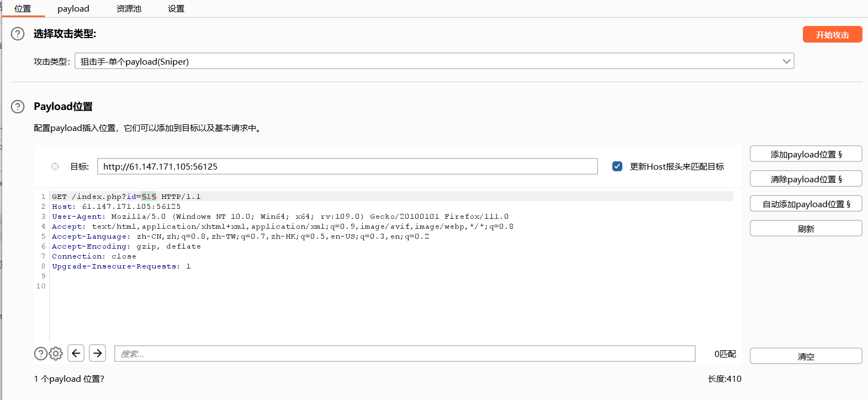
Task: Toggle 更新Host报头来匹配目标 checkbox
Action: click(x=617, y=166)
